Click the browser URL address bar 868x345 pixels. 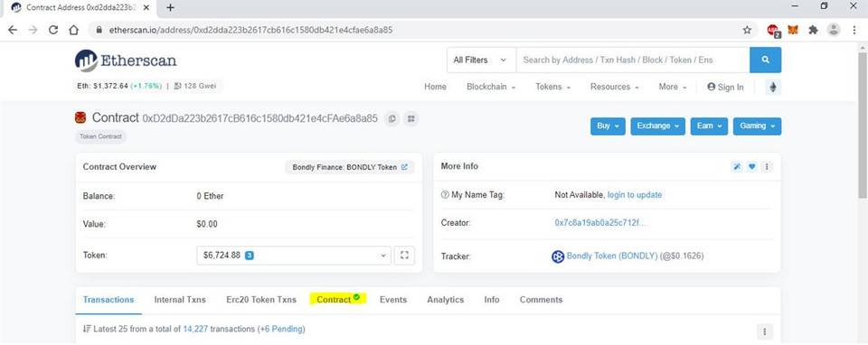point(415,30)
